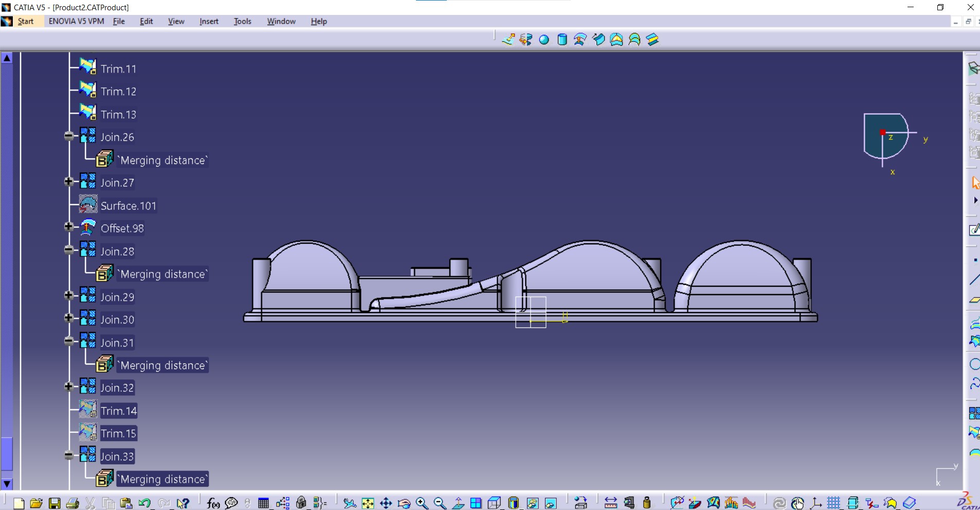The width and height of the screenshot is (980, 510).
Task: Click the Zoom Out icon
Action: point(440,503)
